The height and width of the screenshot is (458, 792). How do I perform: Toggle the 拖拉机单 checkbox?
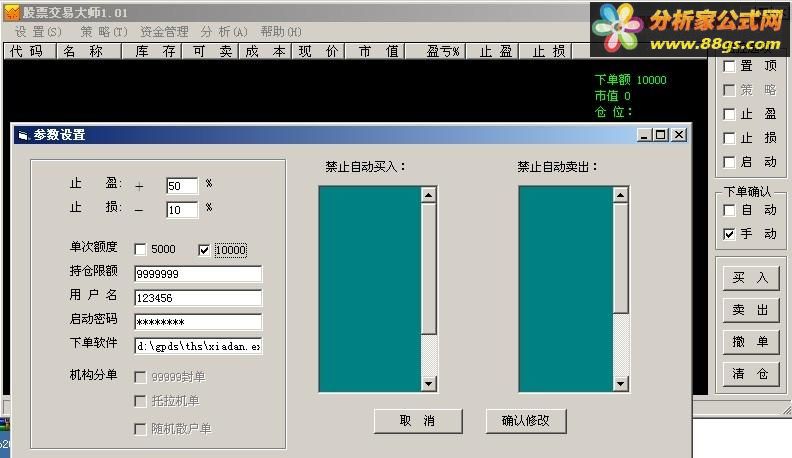pos(140,401)
